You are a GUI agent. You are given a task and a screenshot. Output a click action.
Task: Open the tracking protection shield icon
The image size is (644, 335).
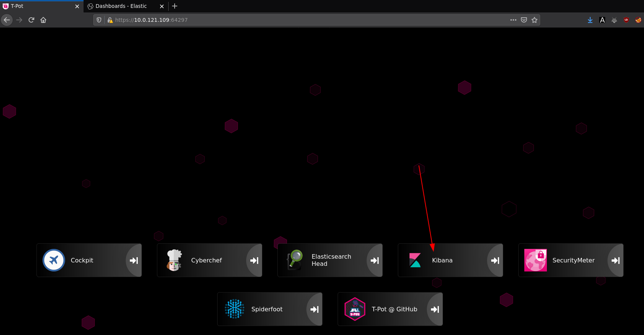[99, 20]
